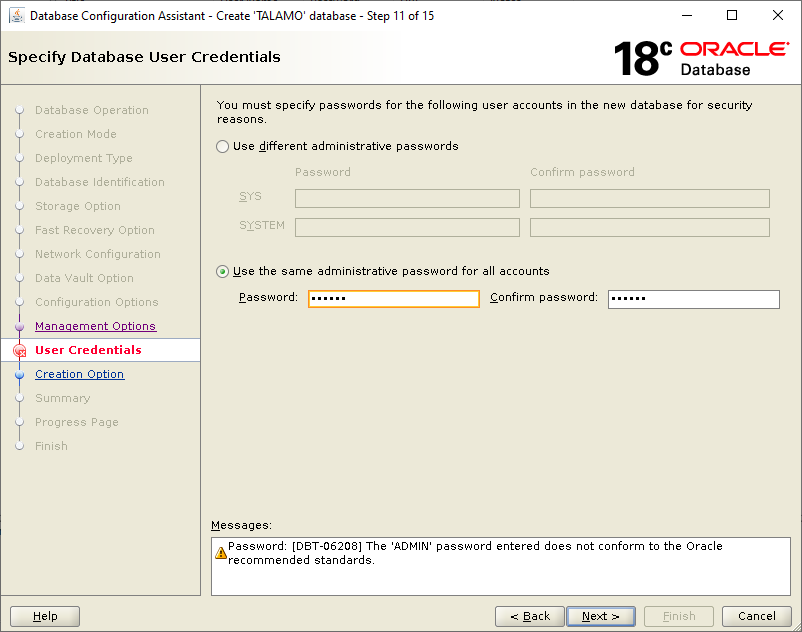Select Use different administrative passwords
Viewport: 802px width, 632px height.
click(222, 147)
